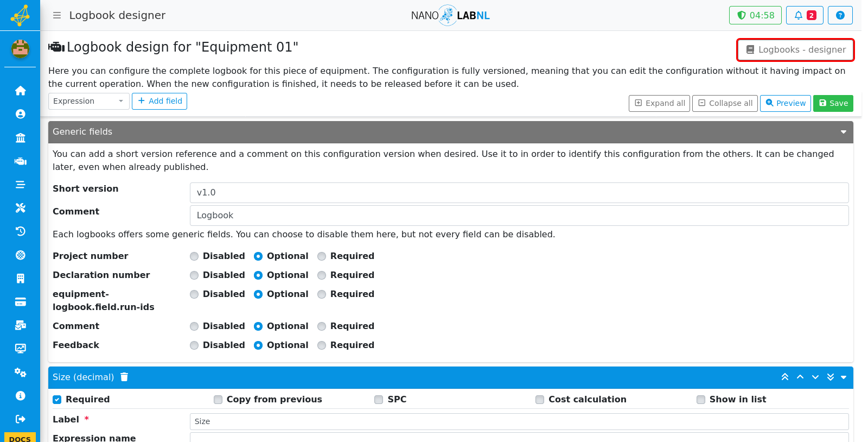The height and width of the screenshot is (442, 868).
Task: Open the hamburger menu next to Logbook designer
Action: pos(57,15)
